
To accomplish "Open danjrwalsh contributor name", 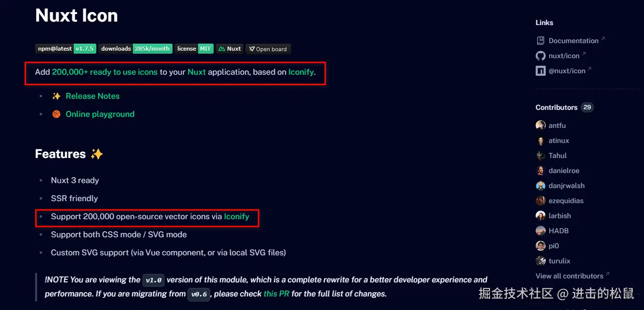I will (x=567, y=186).
